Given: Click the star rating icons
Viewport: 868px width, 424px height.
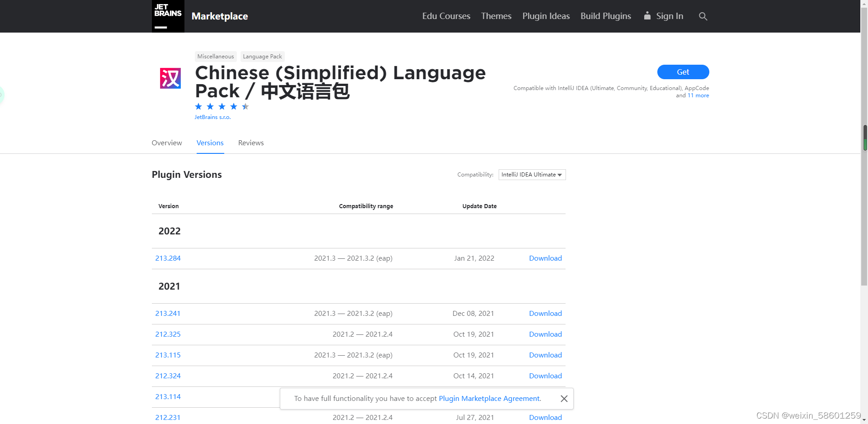Looking at the screenshot, I should pyautogui.click(x=222, y=106).
